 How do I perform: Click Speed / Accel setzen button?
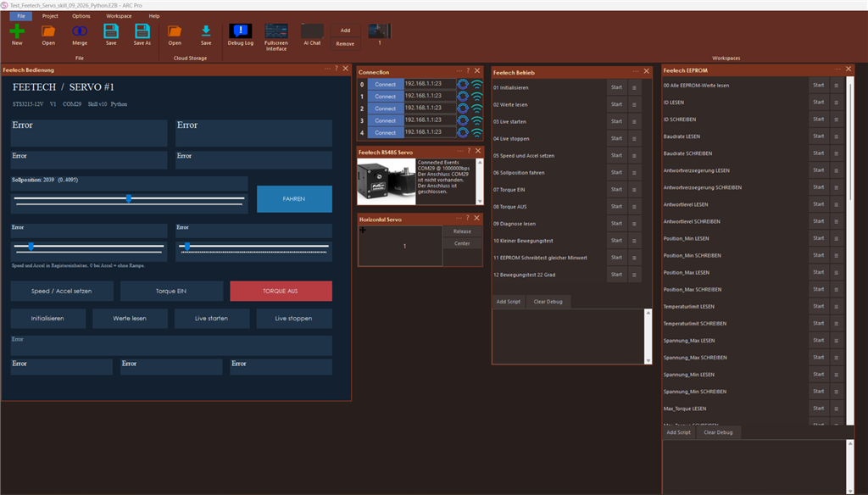[x=61, y=292]
